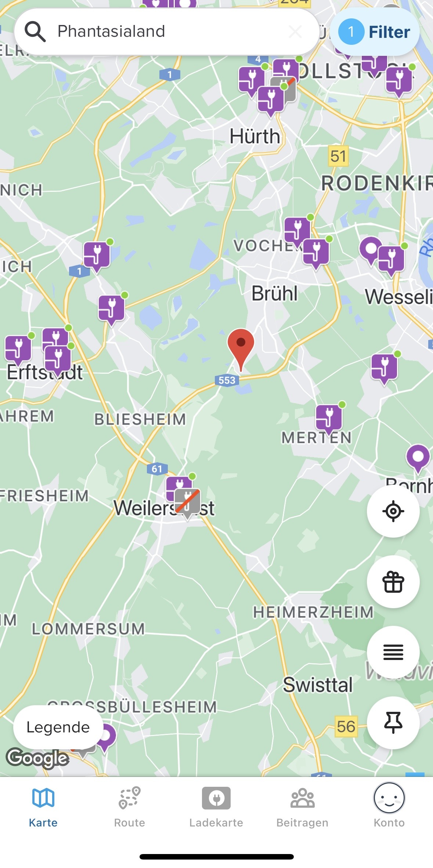Tap the pin marker button
This screenshot has width=433, height=868.
(x=393, y=722)
